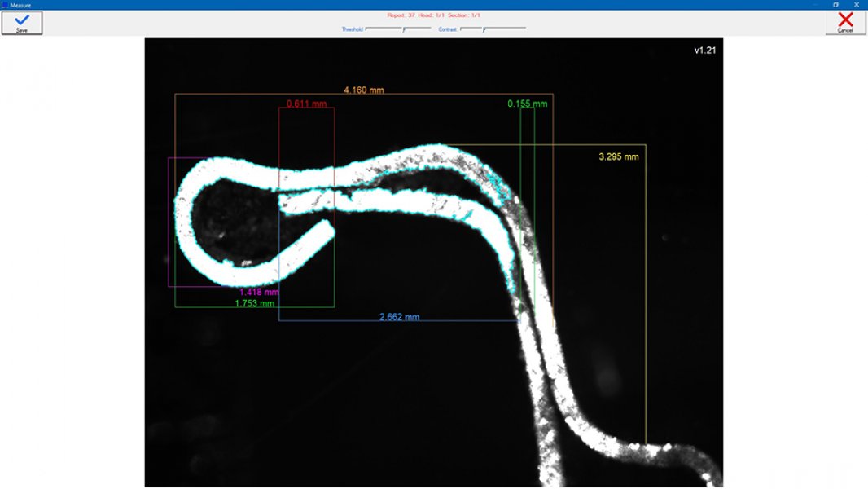Image resolution: width=868 pixels, height=489 pixels.
Task: Click the Measure window title
Action: click(x=20, y=5)
